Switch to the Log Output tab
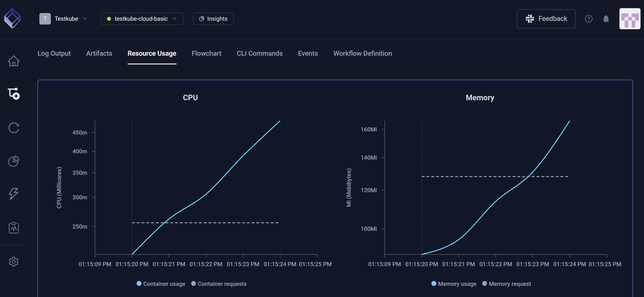This screenshot has height=297, width=644. pos(54,53)
